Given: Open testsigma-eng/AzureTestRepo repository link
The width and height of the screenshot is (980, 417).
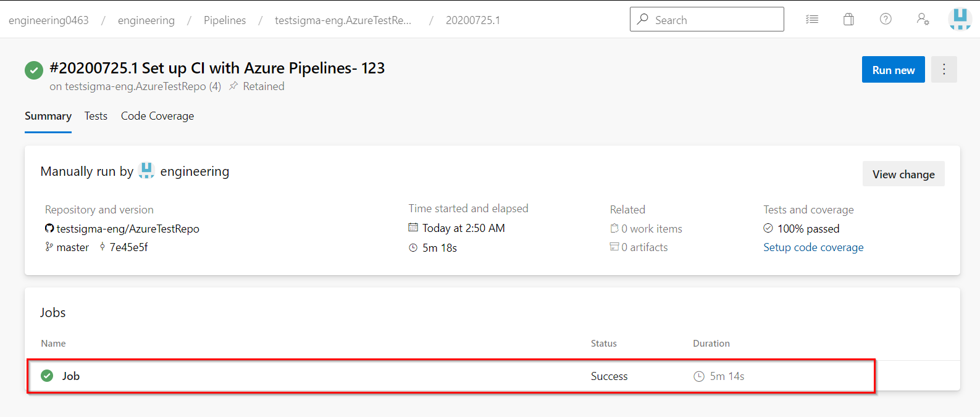Looking at the screenshot, I should point(128,229).
